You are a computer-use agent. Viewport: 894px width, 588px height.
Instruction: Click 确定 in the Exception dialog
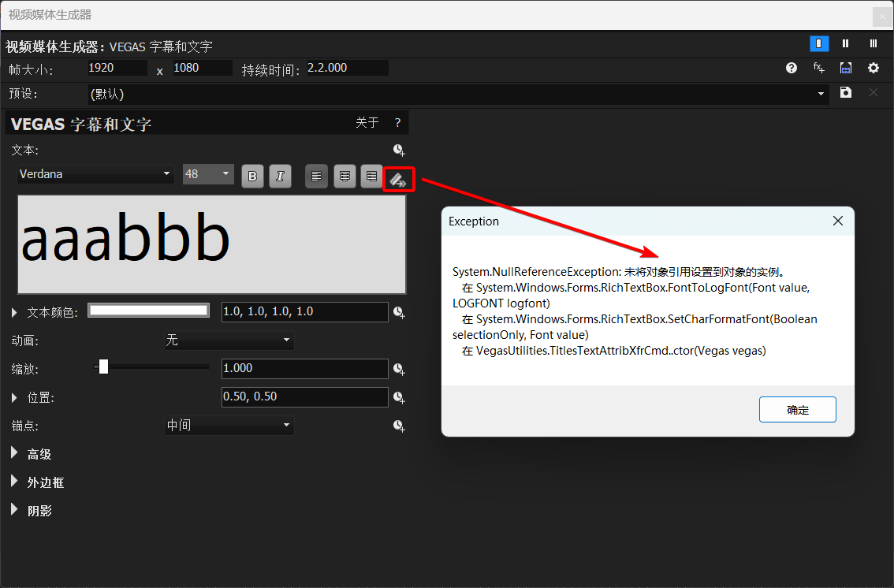(x=797, y=410)
